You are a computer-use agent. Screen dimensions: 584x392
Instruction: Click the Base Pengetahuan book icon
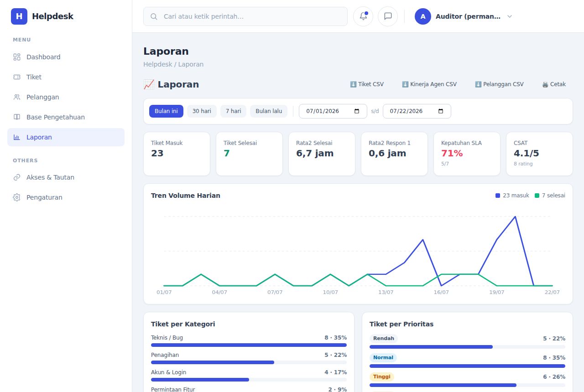click(x=17, y=117)
